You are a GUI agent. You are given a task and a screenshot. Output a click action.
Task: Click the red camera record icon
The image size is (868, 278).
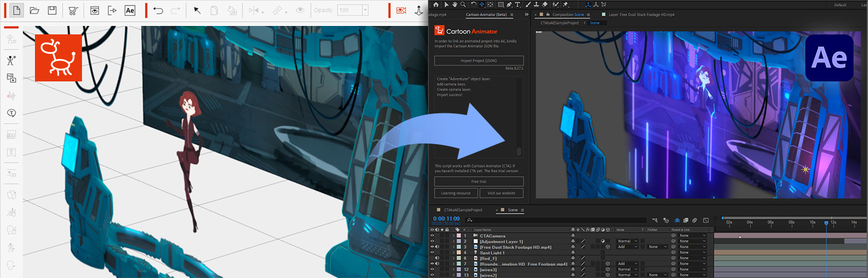click(401, 10)
